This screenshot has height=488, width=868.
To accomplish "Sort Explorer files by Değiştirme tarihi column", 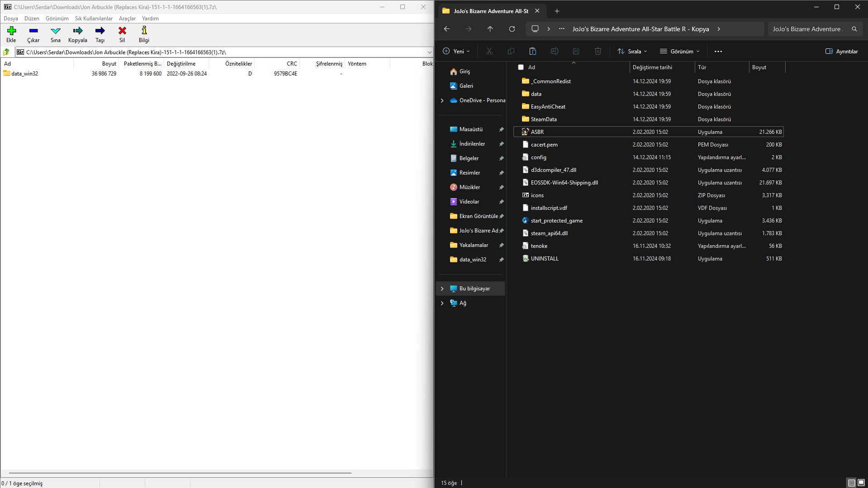I will [662, 67].
